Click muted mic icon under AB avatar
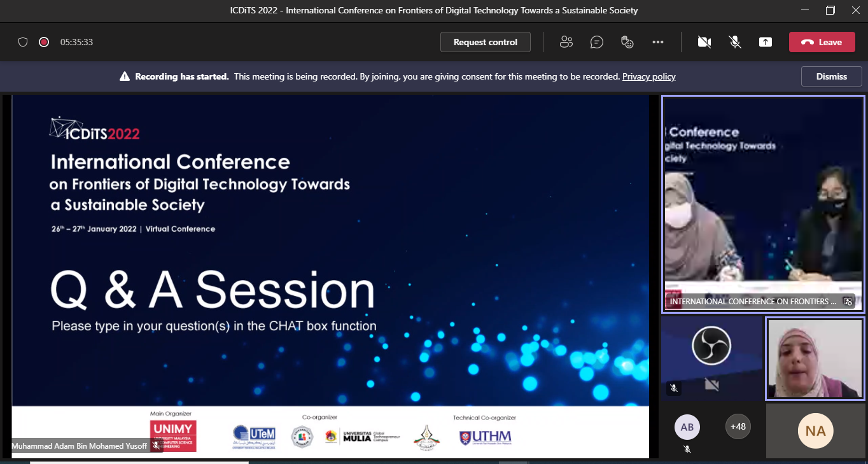Viewport: 868px width, 464px height. click(687, 449)
